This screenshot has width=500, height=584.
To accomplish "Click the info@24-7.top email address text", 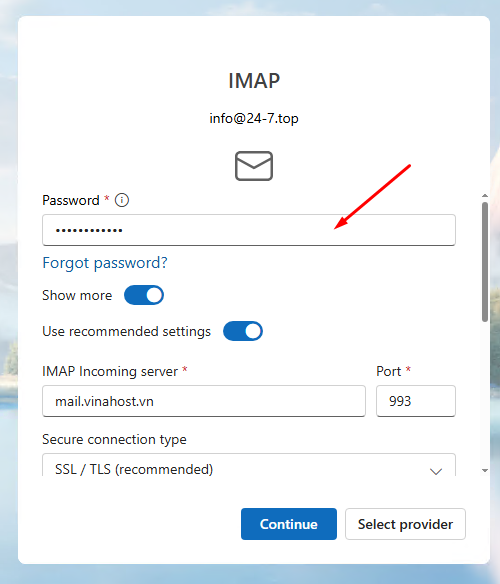I will click(x=254, y=118).
